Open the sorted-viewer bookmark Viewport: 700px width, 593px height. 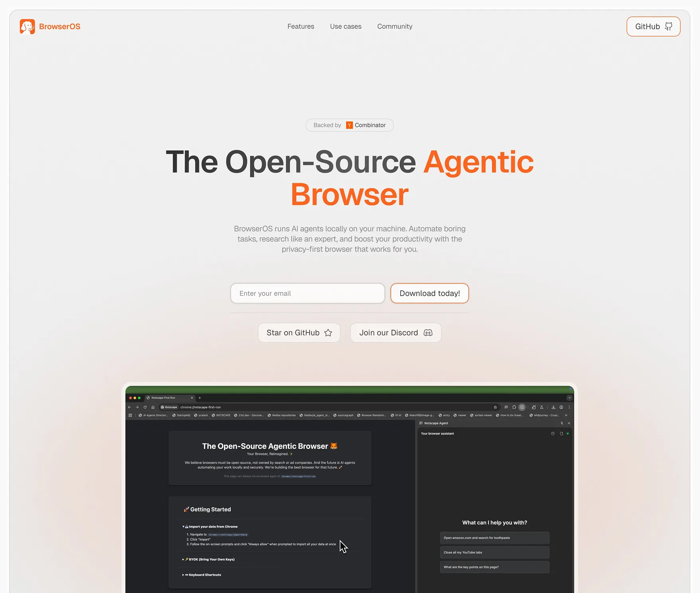[481, 415]
